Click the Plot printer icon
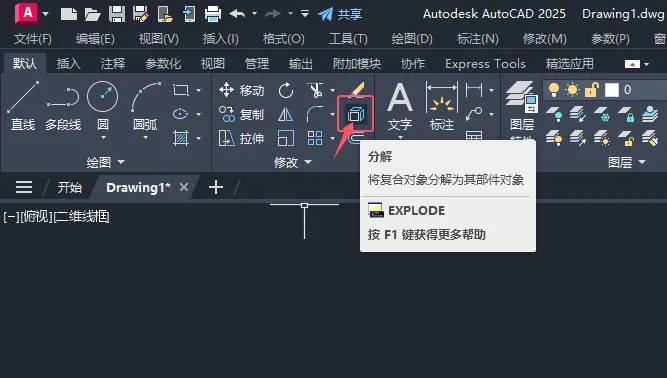This screenshot has width=667, height=378. point(213,14)
